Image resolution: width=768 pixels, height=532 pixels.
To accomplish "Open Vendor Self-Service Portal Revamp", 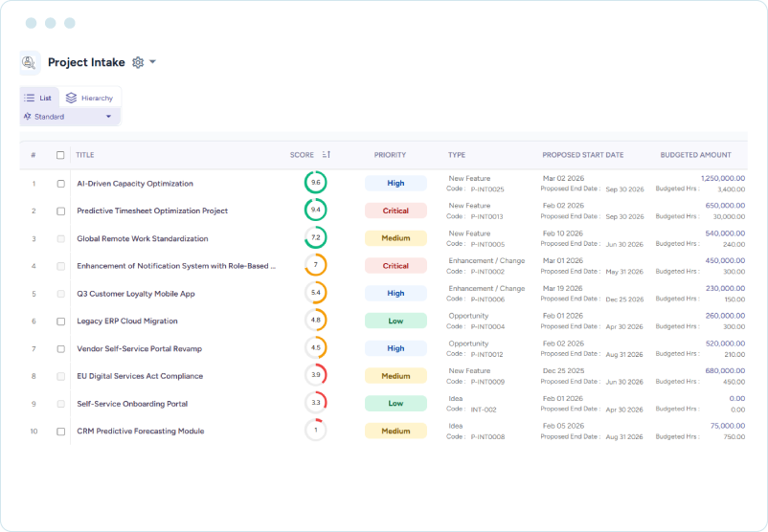I will pyautogui.click(x=140, y=349).
